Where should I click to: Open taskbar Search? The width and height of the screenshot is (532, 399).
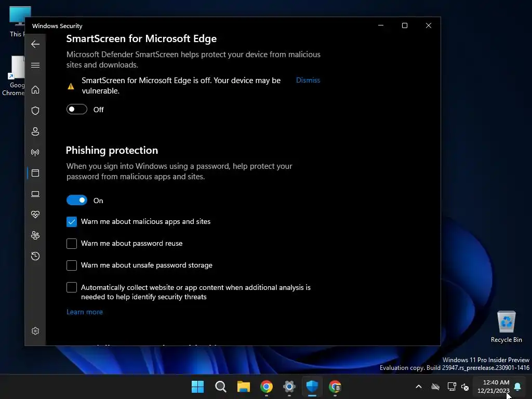tap(220, 387)
